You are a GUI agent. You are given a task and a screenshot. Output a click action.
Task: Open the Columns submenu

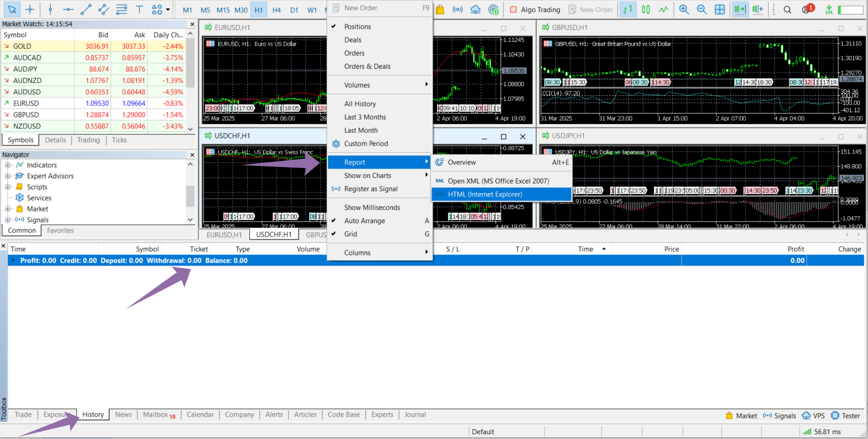(x=380, y=253)
